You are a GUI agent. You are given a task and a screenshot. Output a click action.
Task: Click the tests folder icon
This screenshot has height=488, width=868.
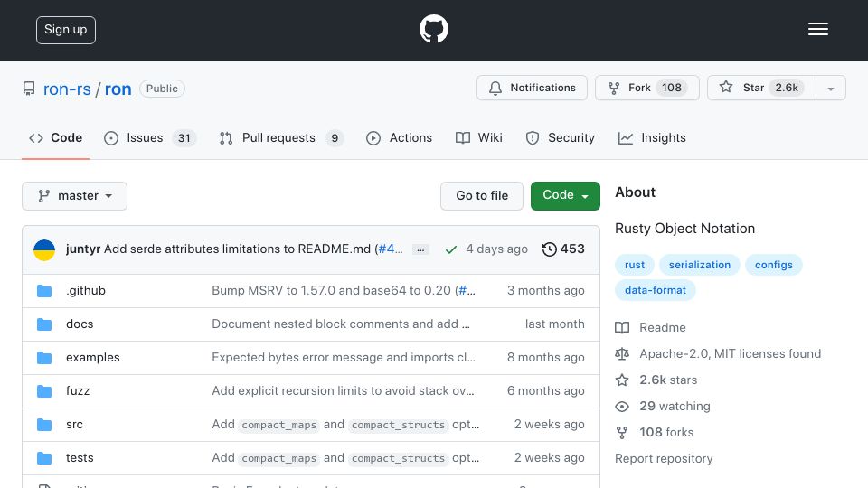pyautogui.click(x=44, y=458)
